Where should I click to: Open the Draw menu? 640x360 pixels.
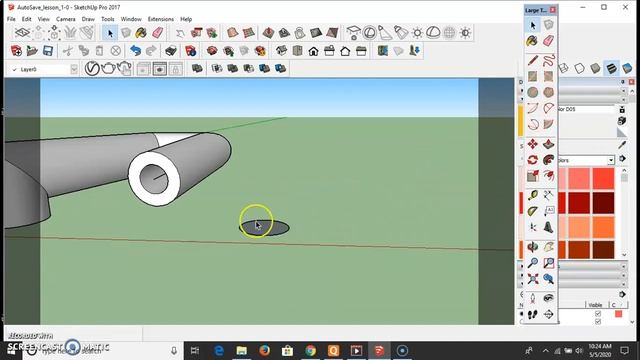coord(88,19)
